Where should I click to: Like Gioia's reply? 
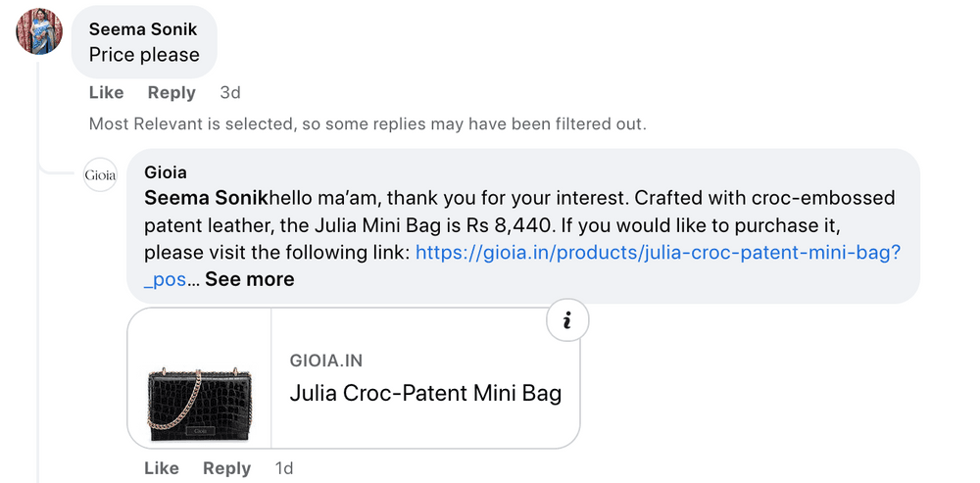[x=162, y=468]
